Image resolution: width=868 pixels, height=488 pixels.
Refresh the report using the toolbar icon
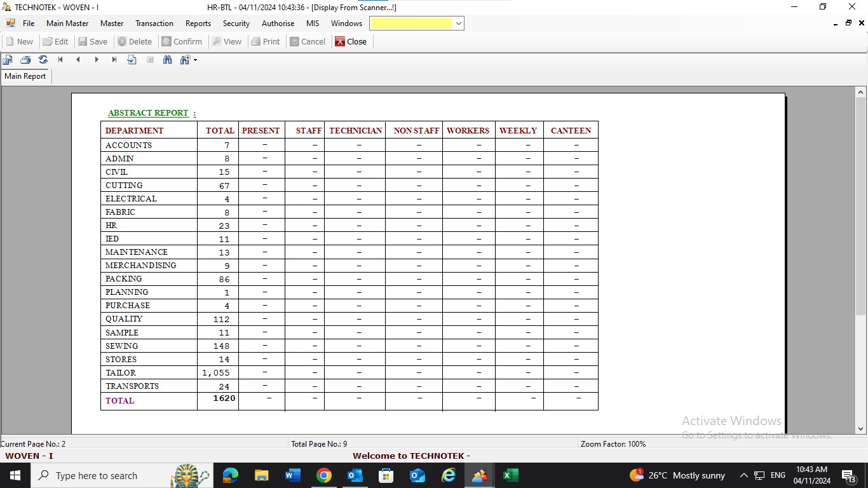43,60
